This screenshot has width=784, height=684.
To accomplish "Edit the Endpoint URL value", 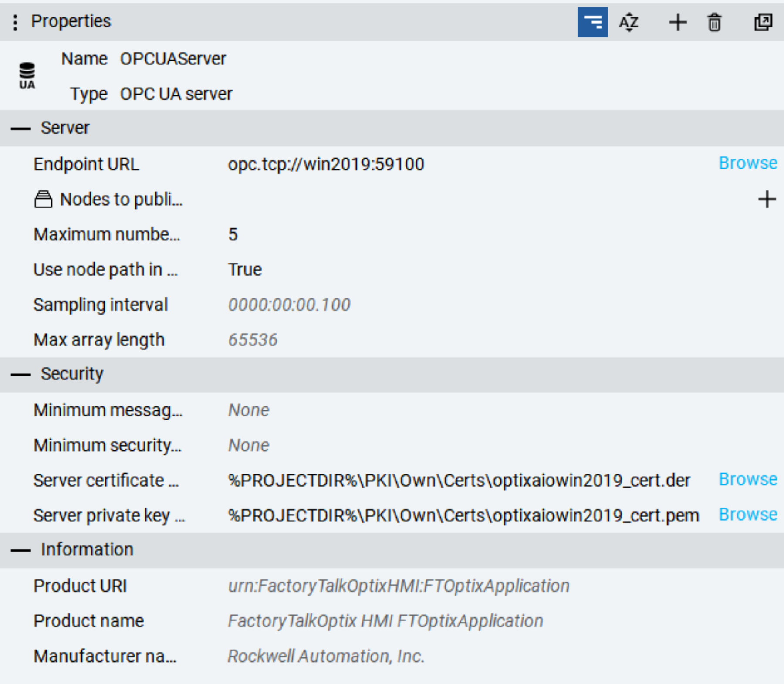I will pyautogui.click(x=326, y=164).
